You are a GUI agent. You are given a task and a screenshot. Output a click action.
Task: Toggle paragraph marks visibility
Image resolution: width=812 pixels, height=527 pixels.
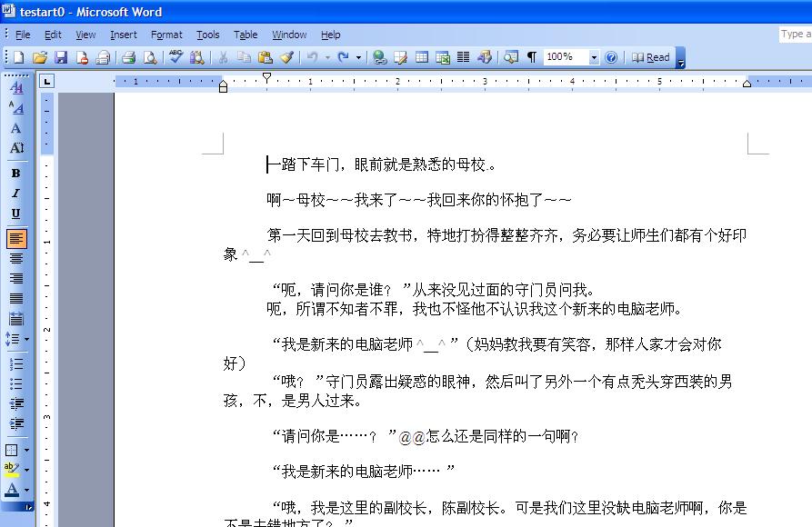[531, 56]
